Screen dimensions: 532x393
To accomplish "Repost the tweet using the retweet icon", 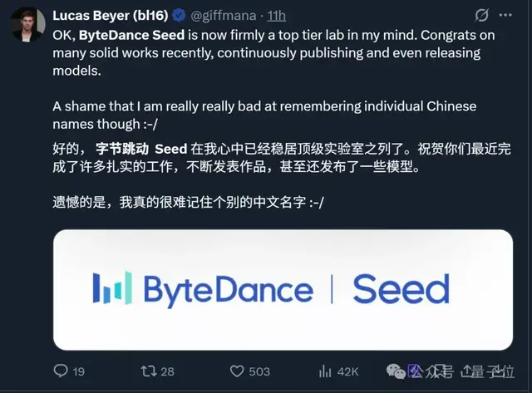I will [146, 371].
